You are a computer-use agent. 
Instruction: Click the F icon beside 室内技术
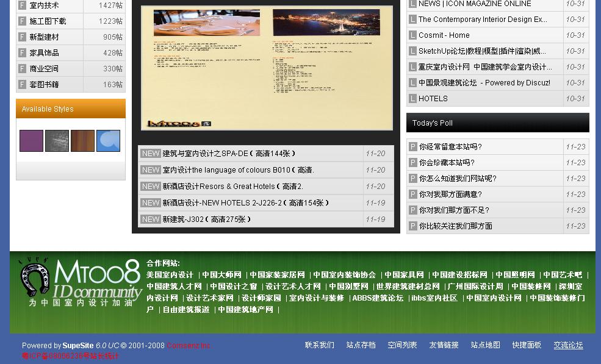pos(22,5)
